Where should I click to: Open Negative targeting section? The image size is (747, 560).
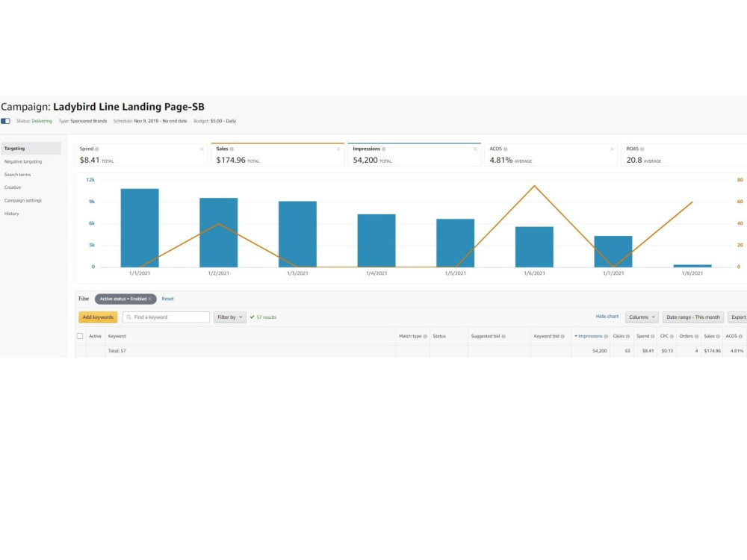[23, 162]
